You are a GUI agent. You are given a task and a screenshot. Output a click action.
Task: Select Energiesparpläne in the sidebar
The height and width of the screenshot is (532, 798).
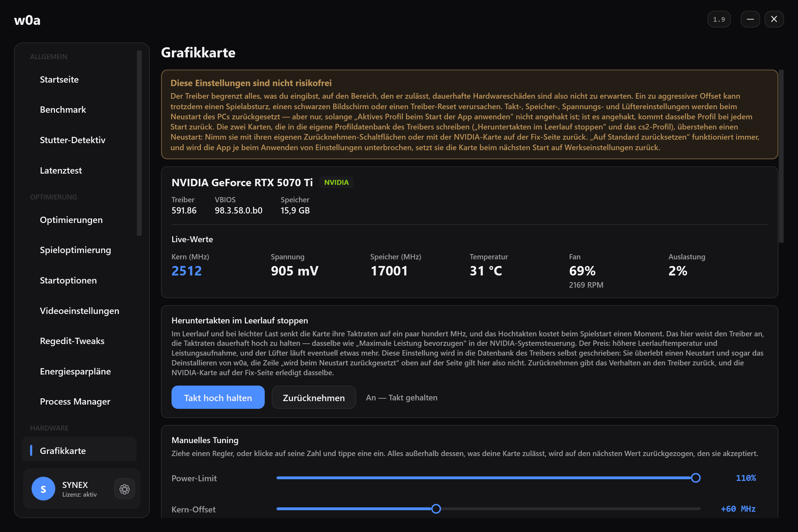pos(79,371)
